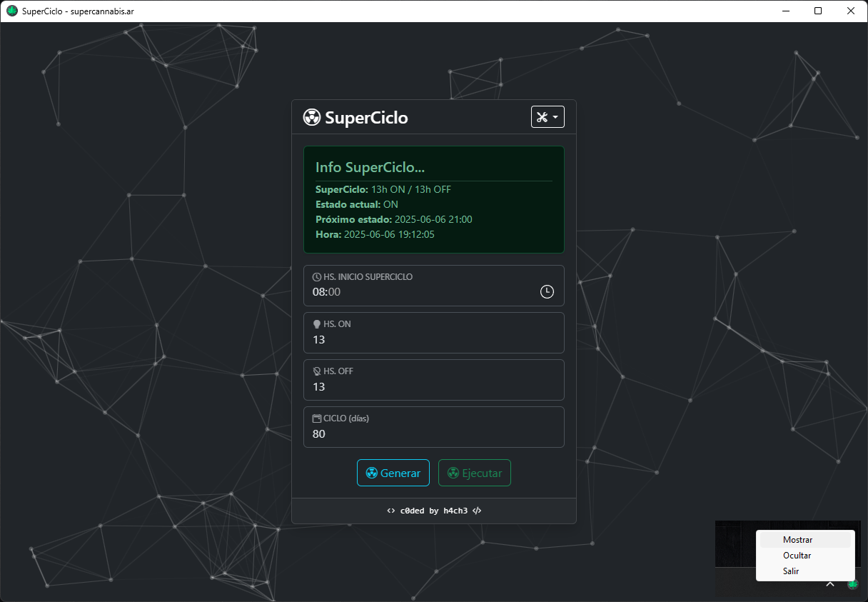Click the lightbulb icon next to HS. ON
Viewport: 868px width, 602px height.
pyautogui.click(x=316, y=323)
